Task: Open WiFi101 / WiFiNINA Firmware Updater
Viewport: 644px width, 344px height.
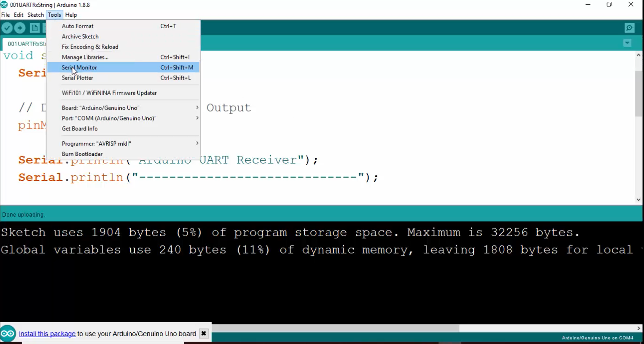Action: click(123, 93)
